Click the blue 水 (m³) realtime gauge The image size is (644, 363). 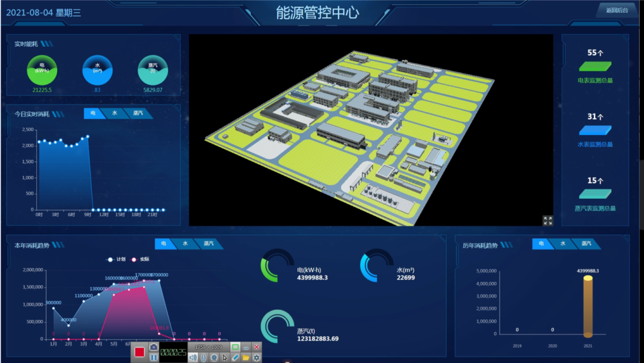(x=97, y=70)
